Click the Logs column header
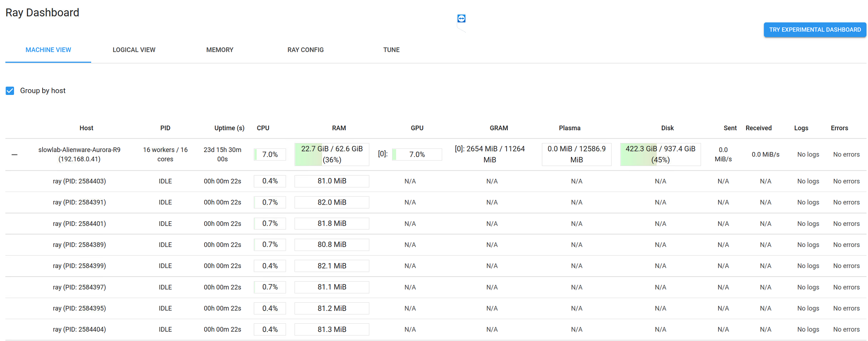The height and width of the screenshot is (341, 868). click(801, 128)
